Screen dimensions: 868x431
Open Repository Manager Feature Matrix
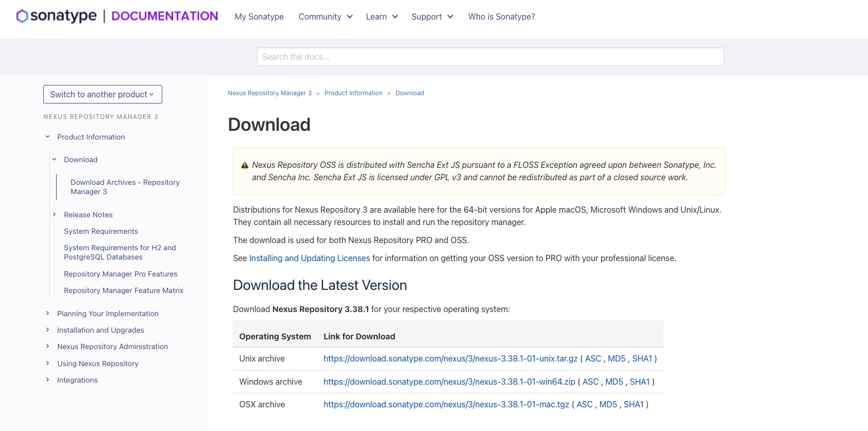point(124,290)
